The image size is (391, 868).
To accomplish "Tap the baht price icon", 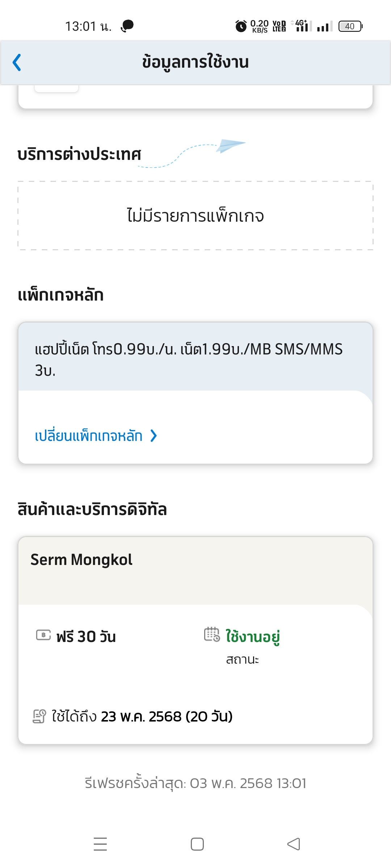I will (x=43, y=635).
